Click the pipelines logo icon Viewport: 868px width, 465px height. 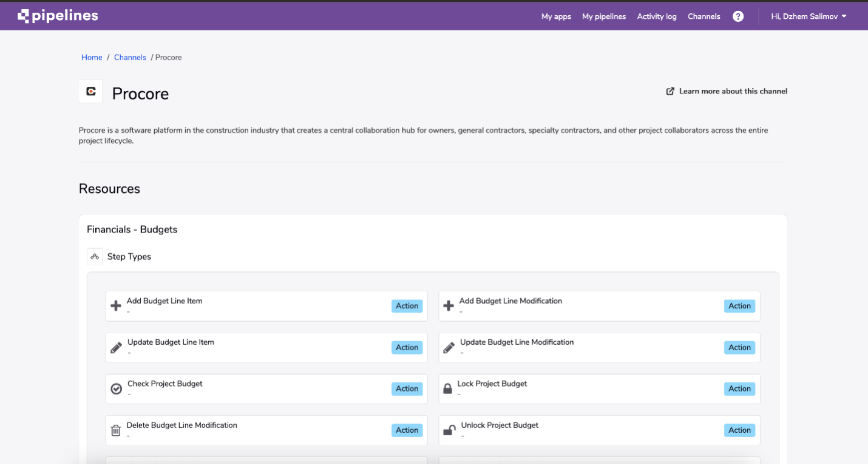click(23, 16)
